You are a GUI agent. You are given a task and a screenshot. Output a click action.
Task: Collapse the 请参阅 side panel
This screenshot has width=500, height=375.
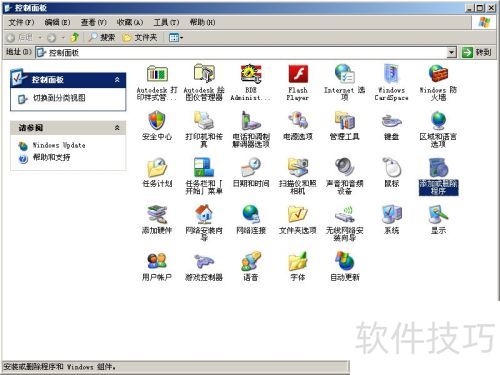point(117,128)
